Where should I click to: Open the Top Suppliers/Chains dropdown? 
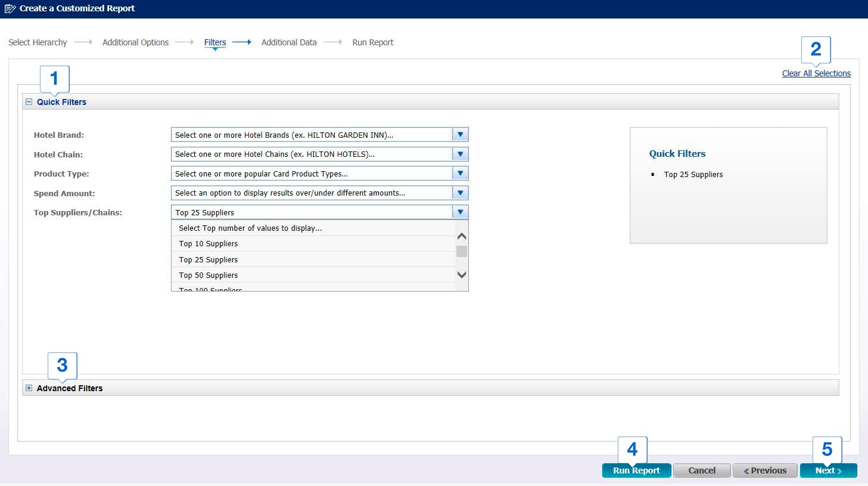click(460, 212)
